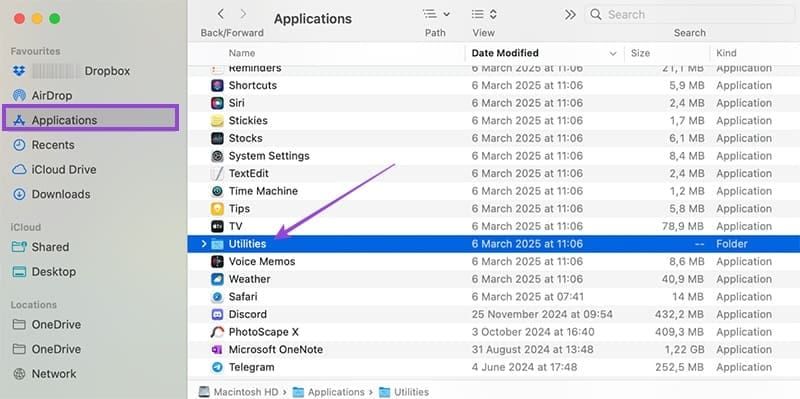Click the Downloads arrow icon in sidebar
Viewport: 800px width, 399px height.
pyautogui.click(x=19, y=194)
